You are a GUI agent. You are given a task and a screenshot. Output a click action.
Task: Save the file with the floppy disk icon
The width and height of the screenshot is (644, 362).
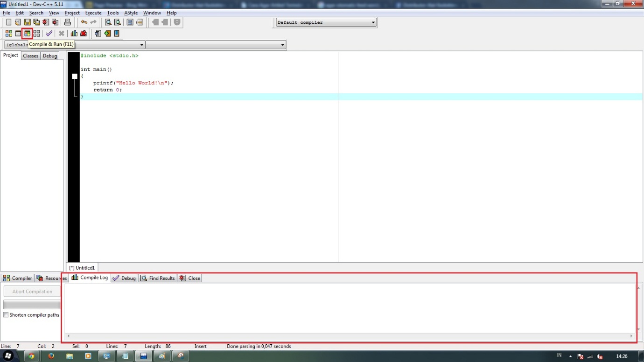point(27,22)
